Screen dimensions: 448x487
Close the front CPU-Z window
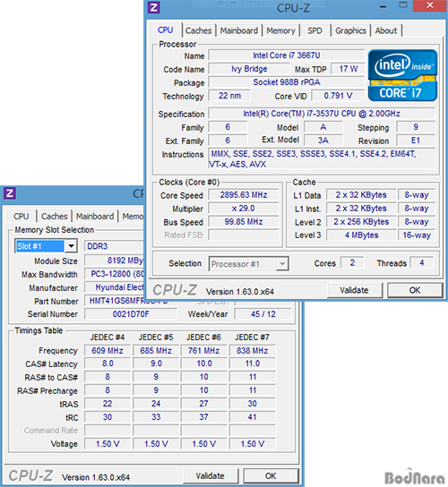tap(430, 5)
